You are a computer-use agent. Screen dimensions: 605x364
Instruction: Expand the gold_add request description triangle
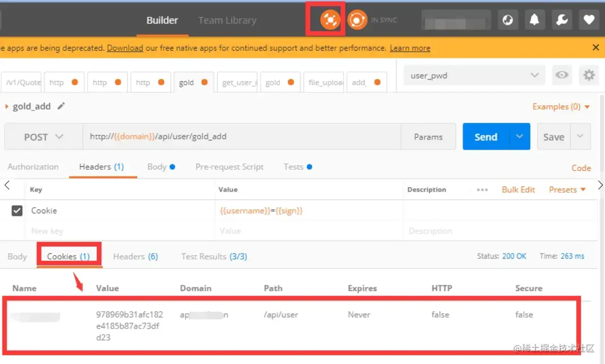point(7,106)
